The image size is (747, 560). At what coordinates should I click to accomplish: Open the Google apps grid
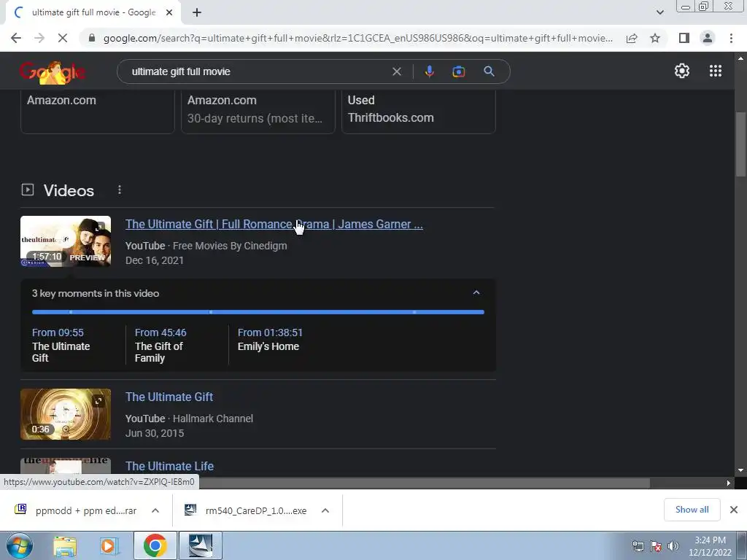click(715, 71)
